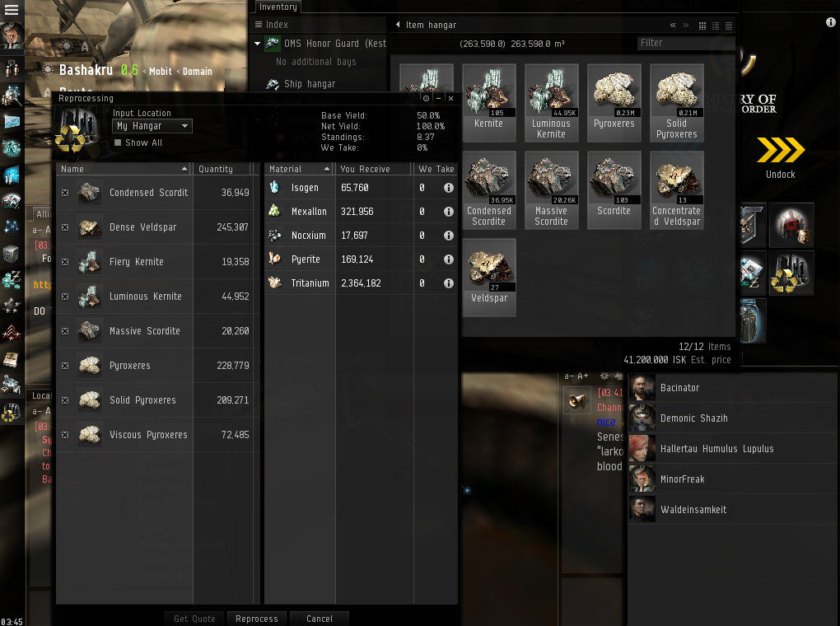Show info for Tritanium material

click(449, 283)
